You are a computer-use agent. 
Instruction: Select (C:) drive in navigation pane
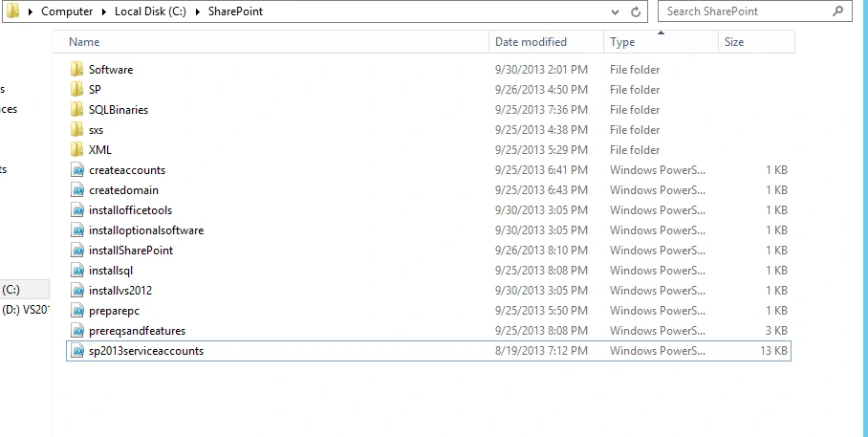(24, 290)
